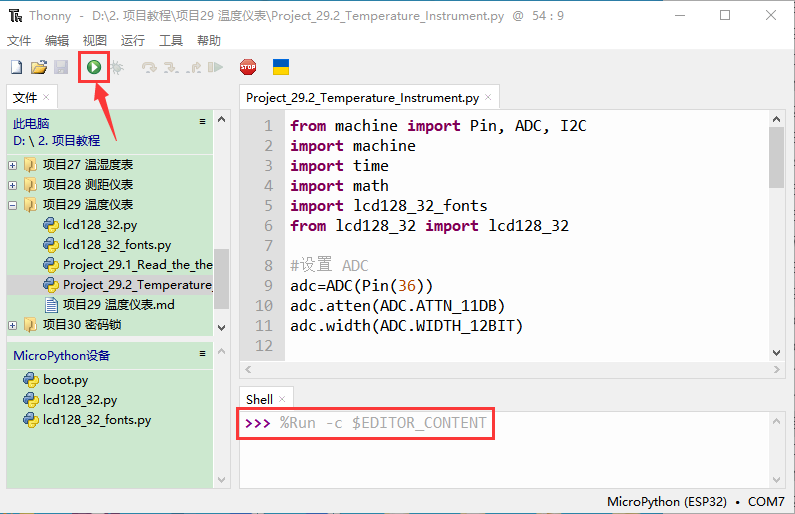Click the Open file folder icon

(38, 67)
